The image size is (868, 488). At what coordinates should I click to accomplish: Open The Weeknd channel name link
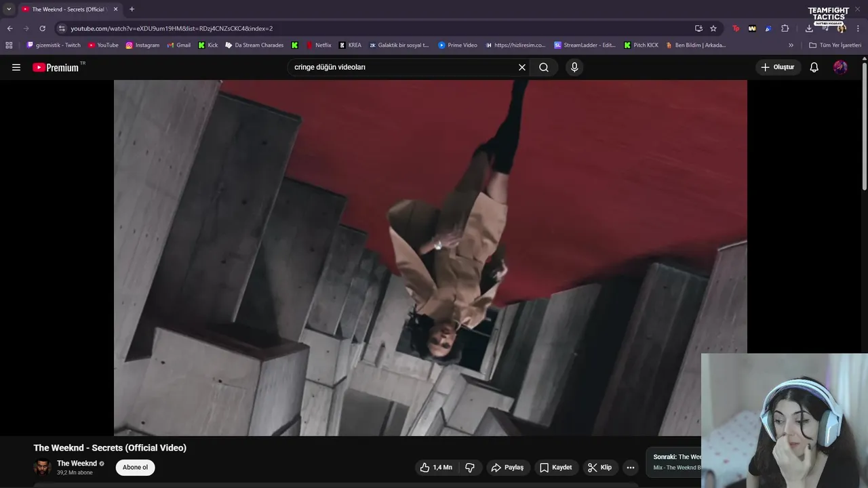point(77,464)
